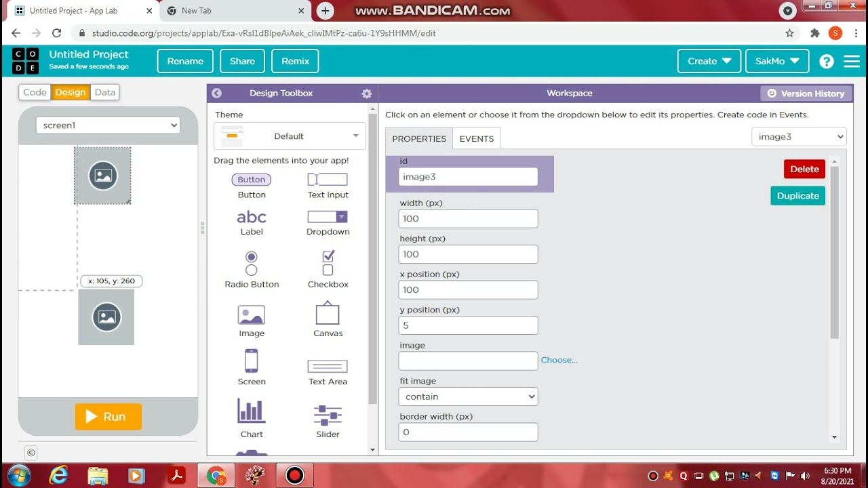Open the hamburger menu icon

pyautogui.click(x=852, y=61)
